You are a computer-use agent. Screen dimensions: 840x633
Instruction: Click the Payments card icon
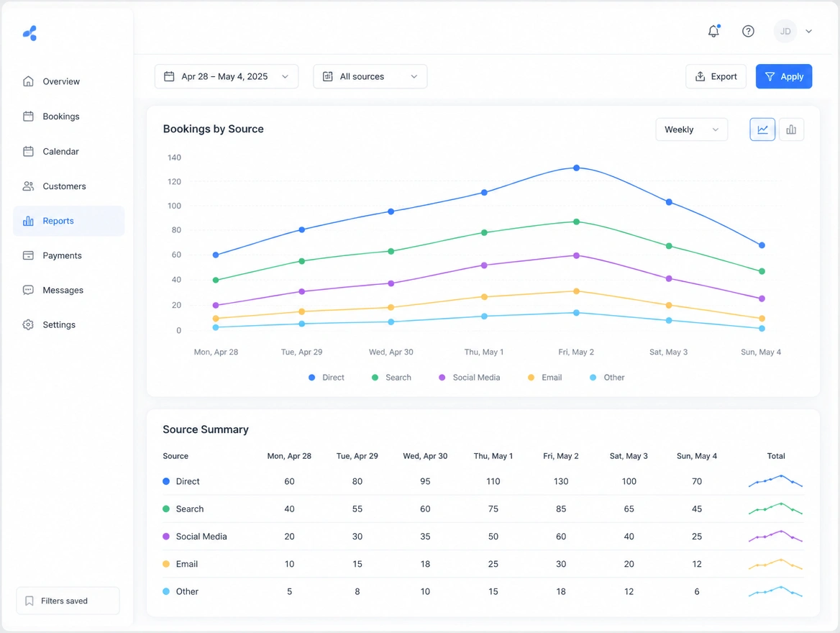click(x=28, y=255)
